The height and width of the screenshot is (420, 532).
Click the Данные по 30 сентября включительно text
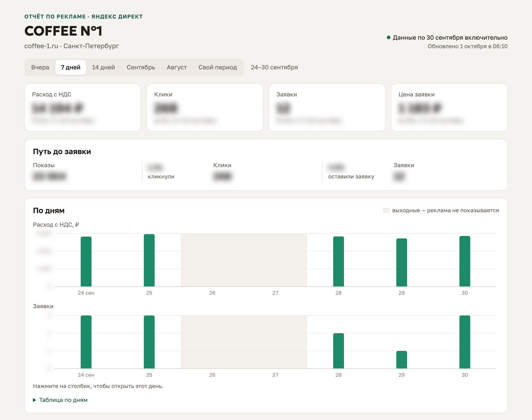[x=450, y=38]
